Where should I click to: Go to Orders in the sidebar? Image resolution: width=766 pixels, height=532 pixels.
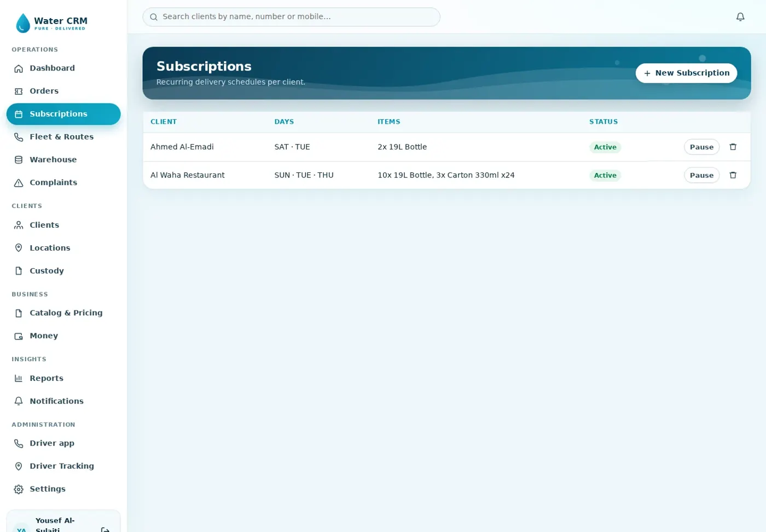[63, 91]
